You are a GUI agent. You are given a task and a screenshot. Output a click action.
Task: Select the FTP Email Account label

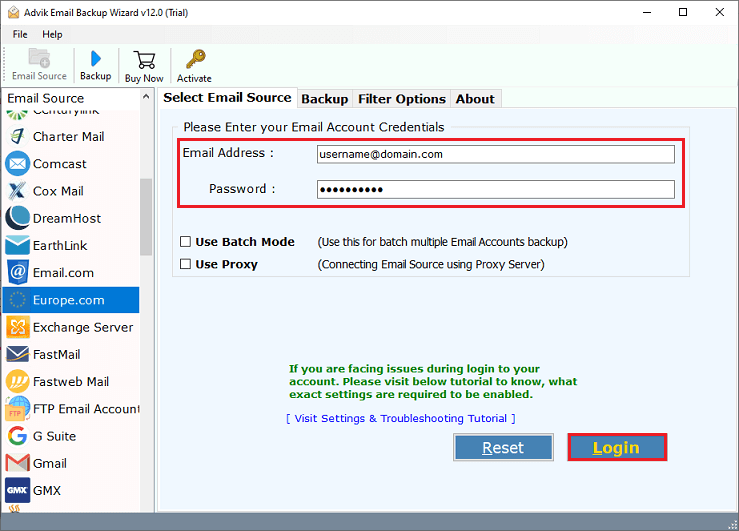(x=86, y=409)
